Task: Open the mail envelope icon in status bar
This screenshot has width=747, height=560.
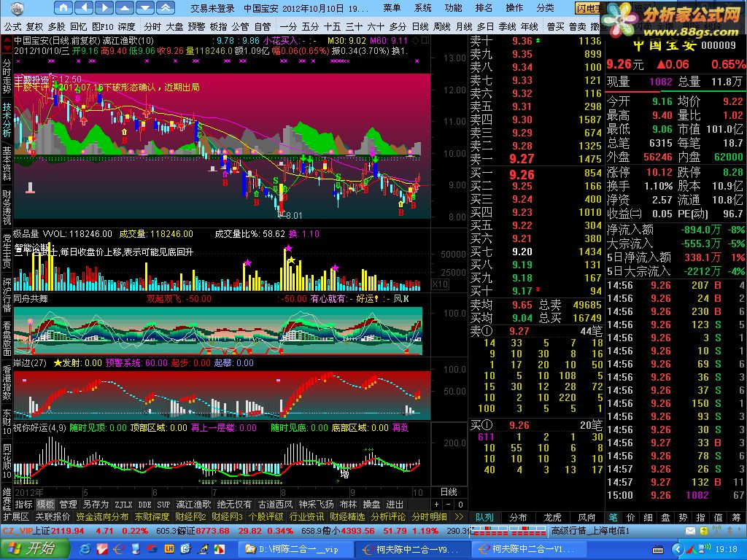Action: [690, 531]
